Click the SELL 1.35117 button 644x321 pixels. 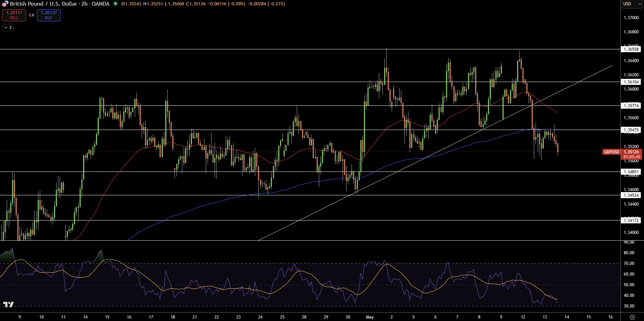(14, 15)
